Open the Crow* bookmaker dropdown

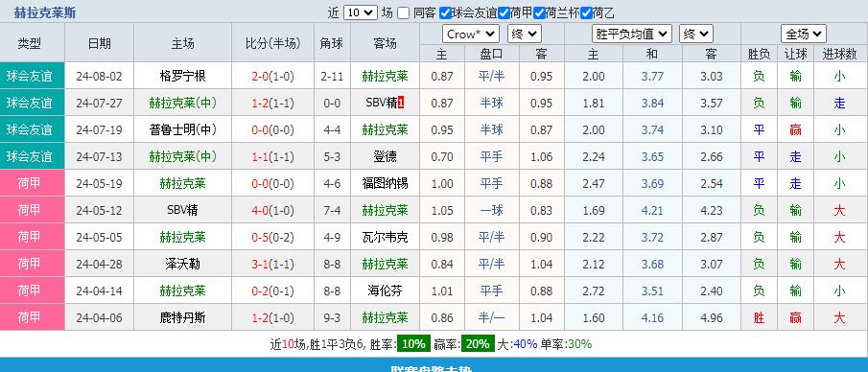pyautogui.click(x=471, y=35)
